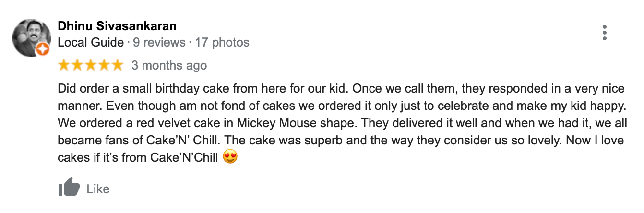Click the 9 reviews count

(x=159, y=43)
